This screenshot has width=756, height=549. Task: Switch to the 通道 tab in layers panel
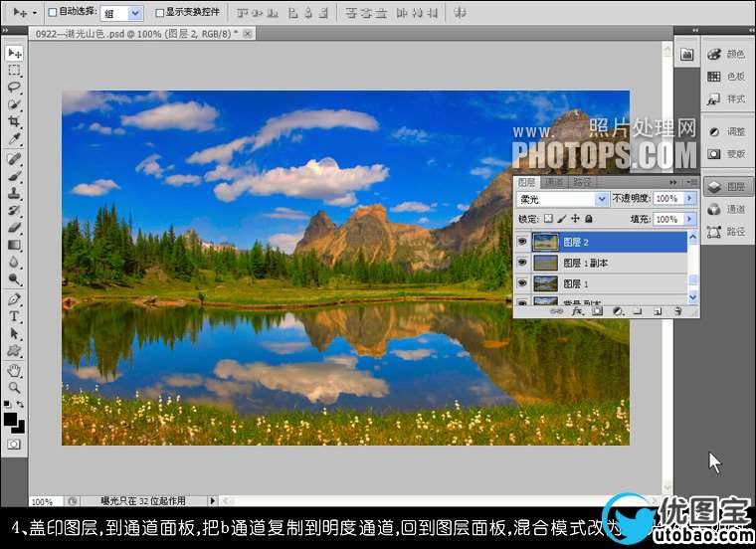click(x=555, y=183)
